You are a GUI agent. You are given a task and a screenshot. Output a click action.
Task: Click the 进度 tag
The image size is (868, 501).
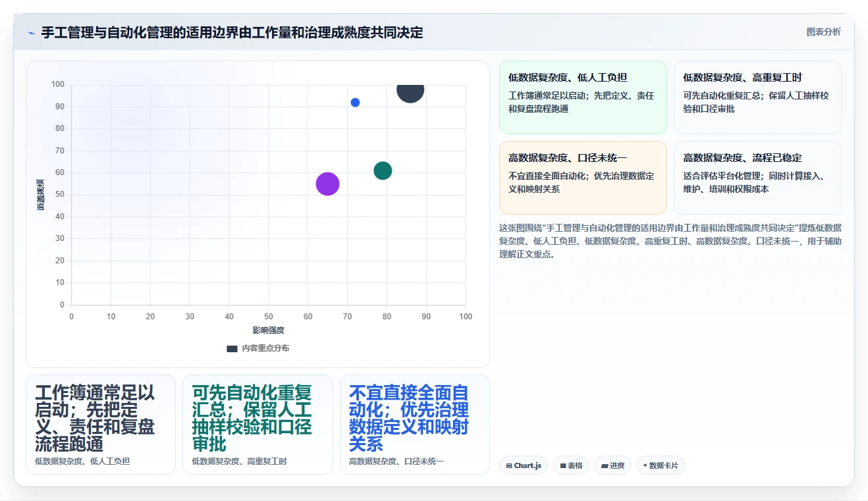[x=612, y=465]
